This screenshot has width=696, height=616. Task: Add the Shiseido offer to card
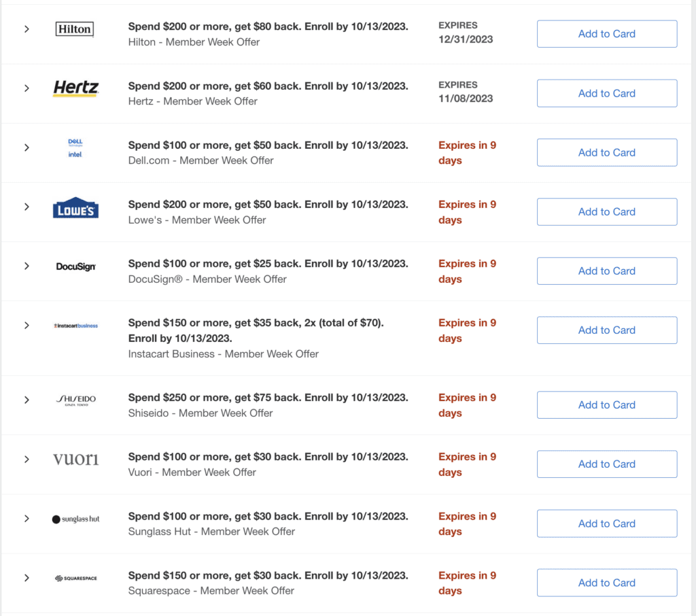tap(606, 405)
